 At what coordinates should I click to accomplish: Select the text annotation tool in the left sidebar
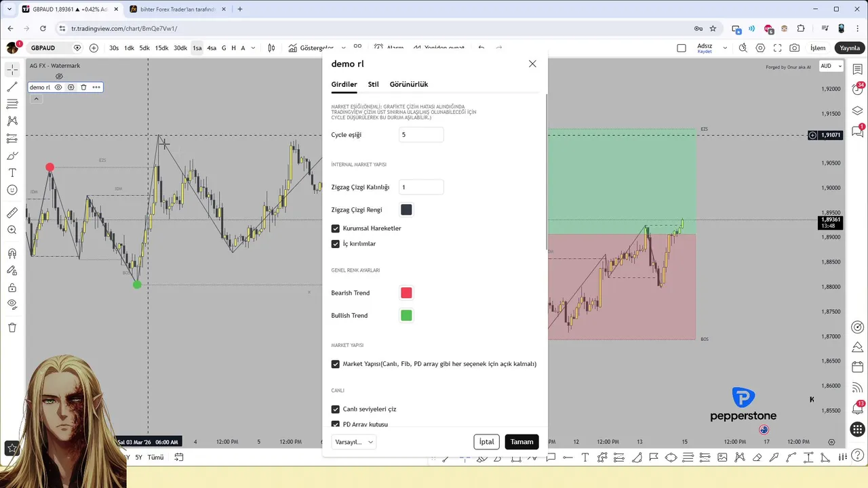coord(12,173)
